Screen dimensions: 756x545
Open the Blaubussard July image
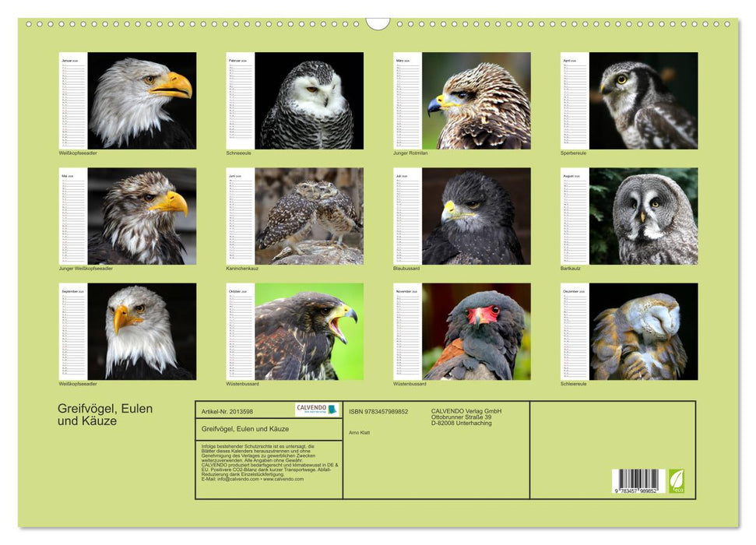476,216
